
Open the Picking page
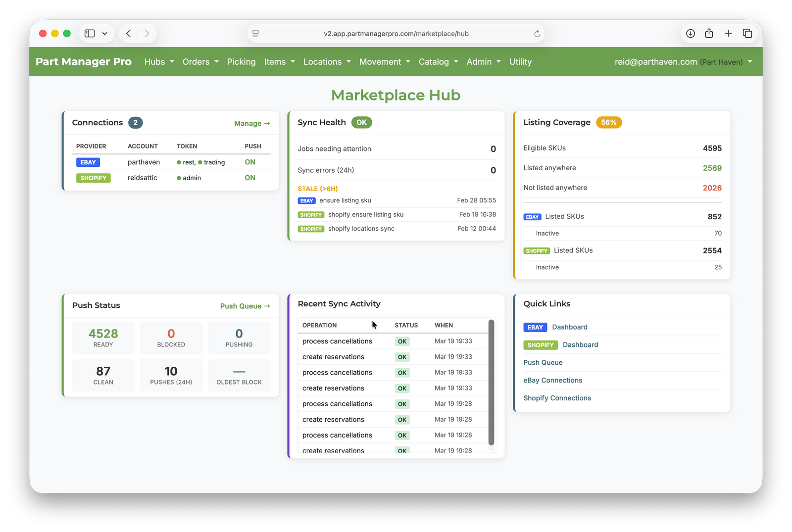click(x=241, y=62)
